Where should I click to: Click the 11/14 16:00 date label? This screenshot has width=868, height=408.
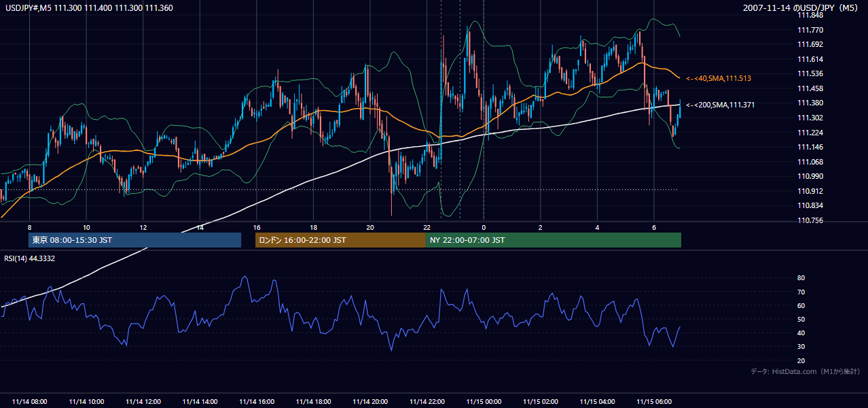click(256, 402)
